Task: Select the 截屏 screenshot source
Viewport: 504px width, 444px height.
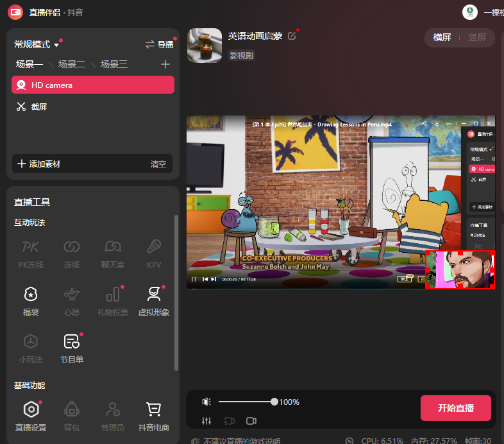Action: coord(93,107)
